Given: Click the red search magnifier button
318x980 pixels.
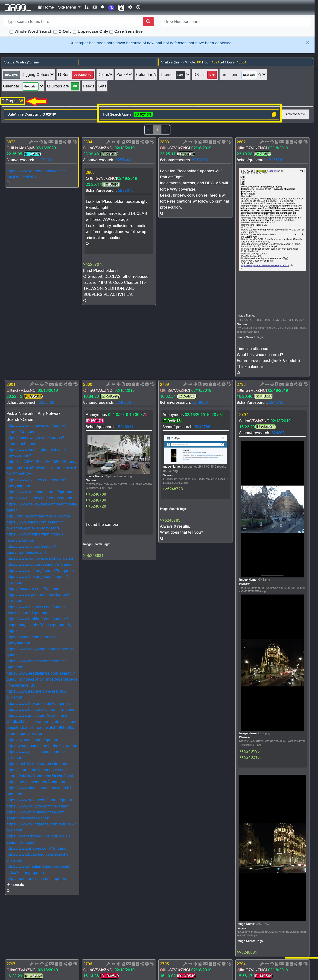Looking at the screenshot, I should click(x=148, y=22).
